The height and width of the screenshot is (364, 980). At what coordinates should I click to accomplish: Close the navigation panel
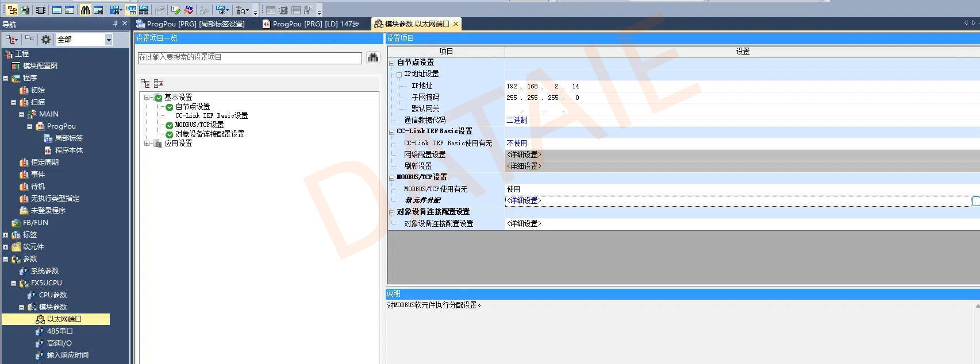tap(125, 24)
